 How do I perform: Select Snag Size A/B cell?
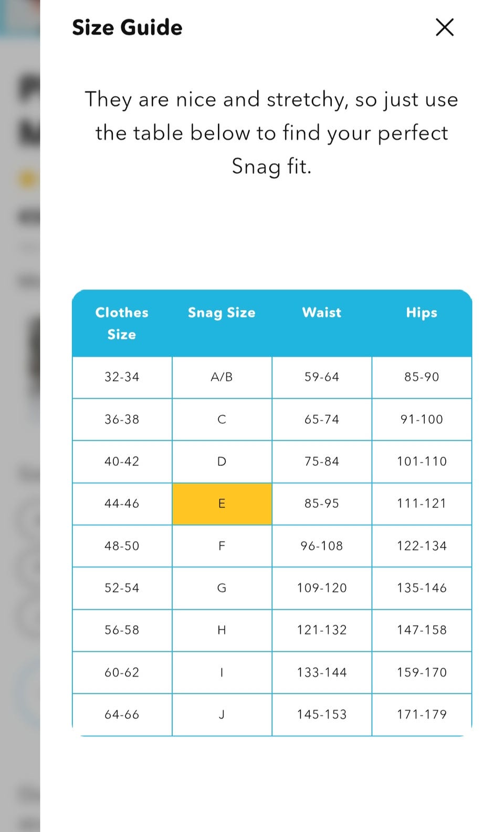point(222,377)
